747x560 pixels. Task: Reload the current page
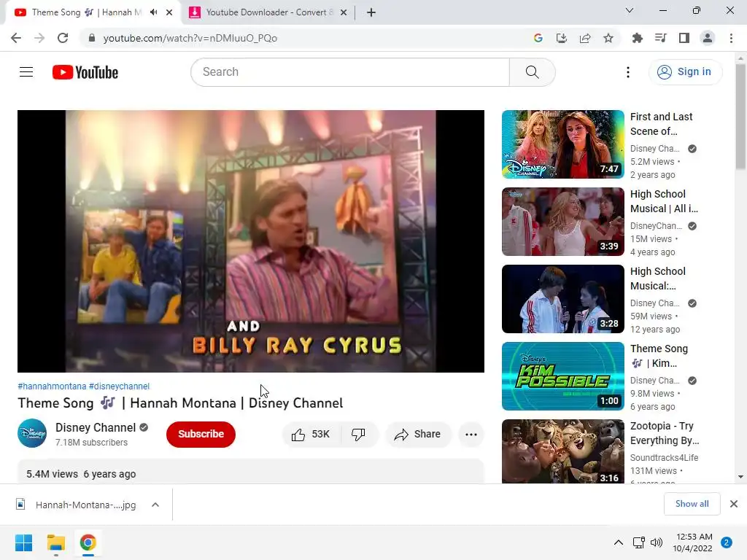63,38
